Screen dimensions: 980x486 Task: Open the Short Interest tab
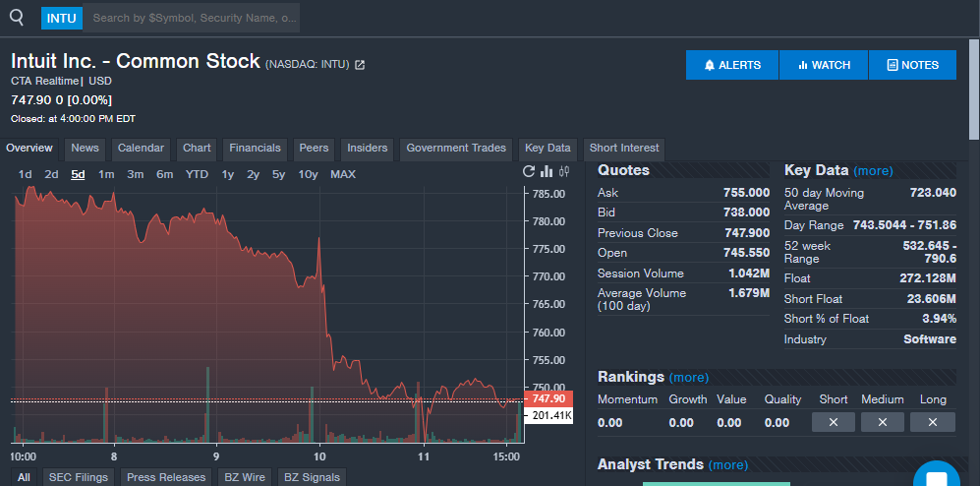click(624, 149)
